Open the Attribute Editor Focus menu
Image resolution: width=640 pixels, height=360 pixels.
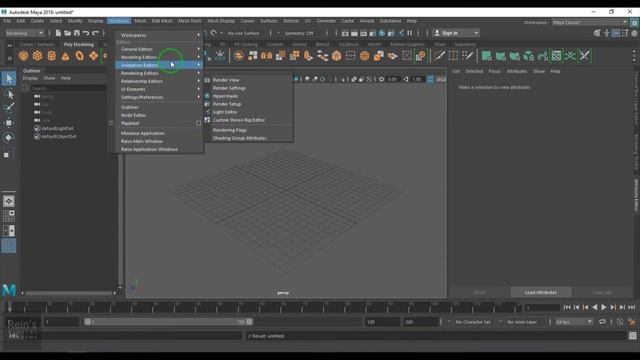pyautogui.click(x=494, y=71)
